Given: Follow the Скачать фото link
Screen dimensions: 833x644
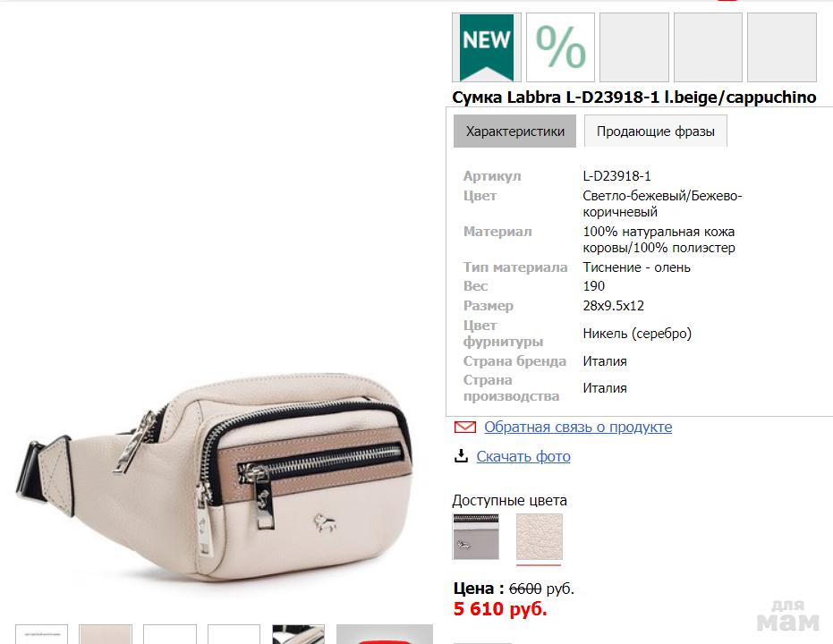Looking at the screenshot, I should 523,456.
